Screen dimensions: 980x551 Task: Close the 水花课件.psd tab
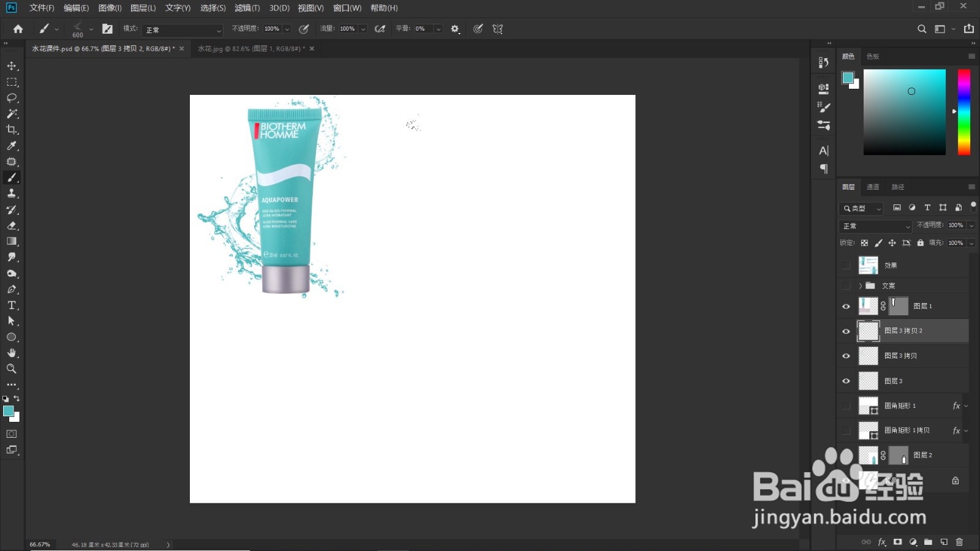coord(182,48)
